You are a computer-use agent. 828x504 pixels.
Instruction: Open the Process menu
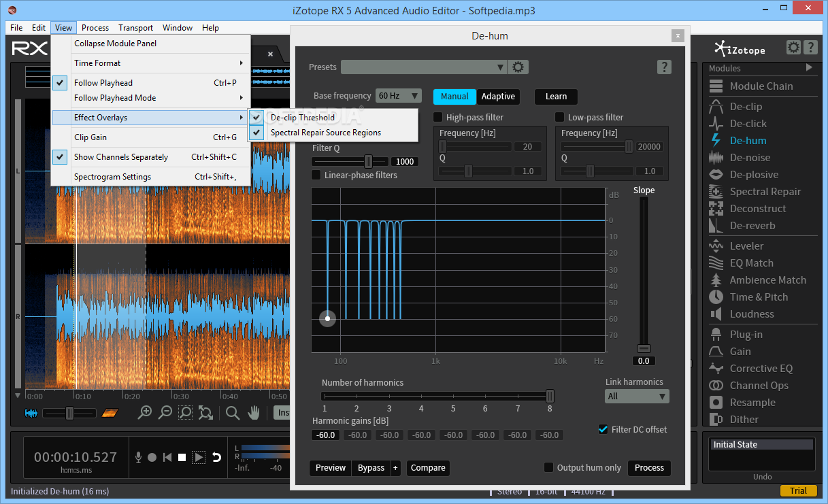95,28
